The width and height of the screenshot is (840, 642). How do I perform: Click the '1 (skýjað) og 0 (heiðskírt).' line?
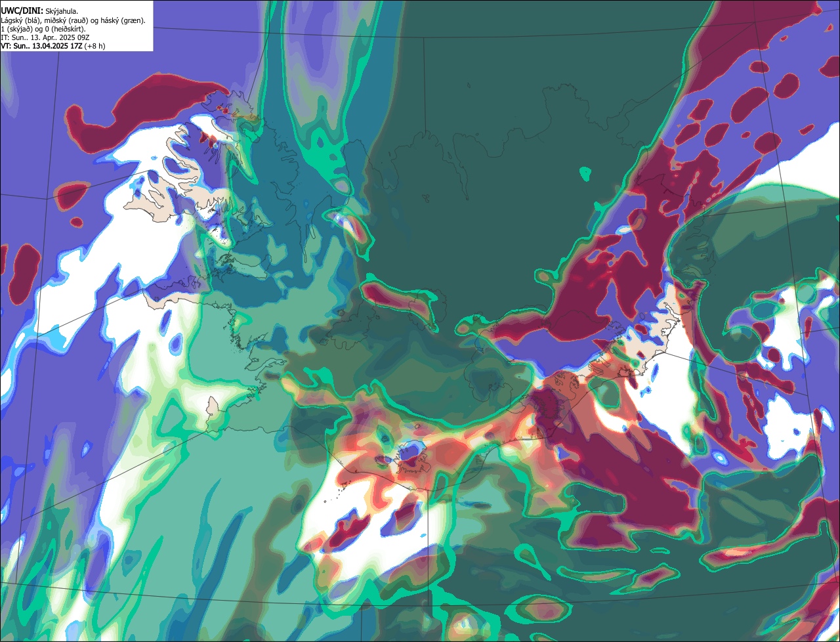[43, 29]
